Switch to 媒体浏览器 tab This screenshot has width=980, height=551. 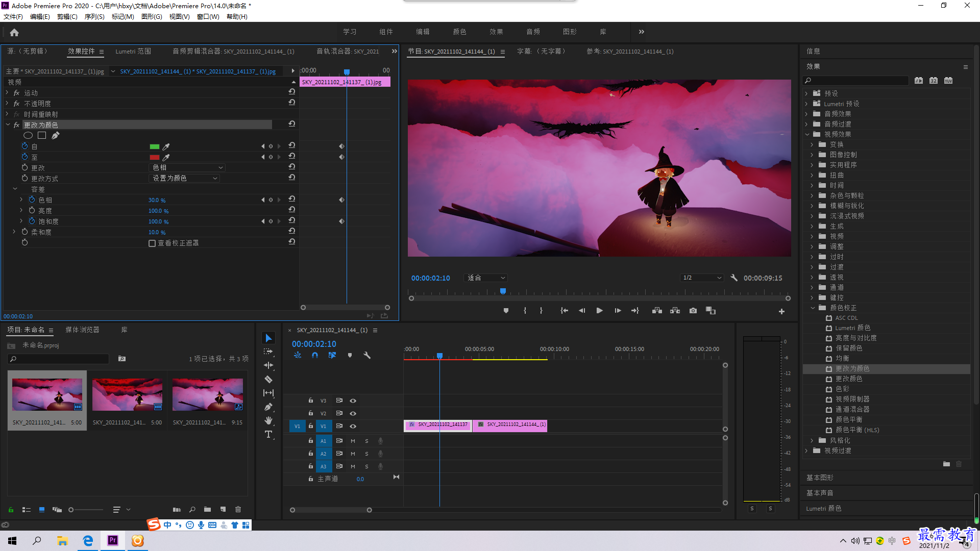[82, 330]
